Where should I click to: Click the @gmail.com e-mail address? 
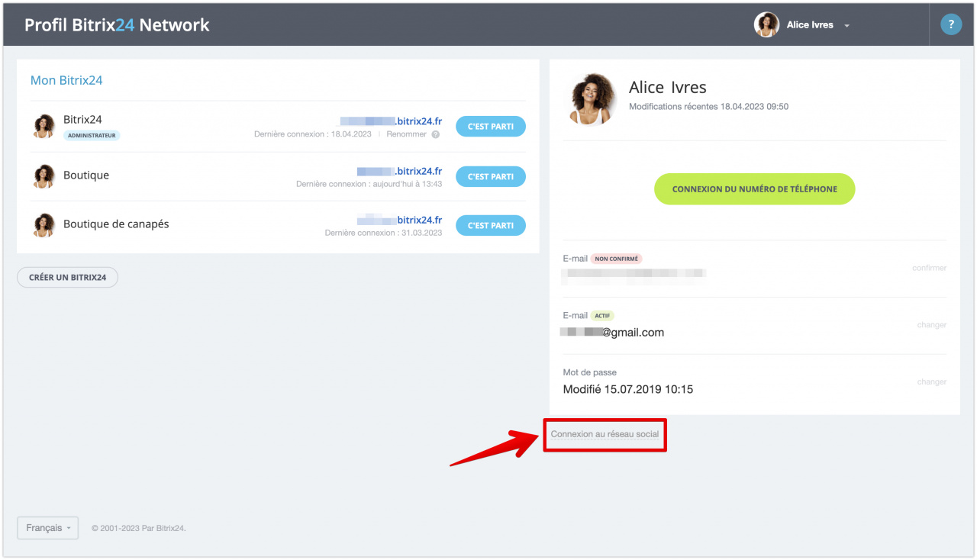(x=612, y=333)
